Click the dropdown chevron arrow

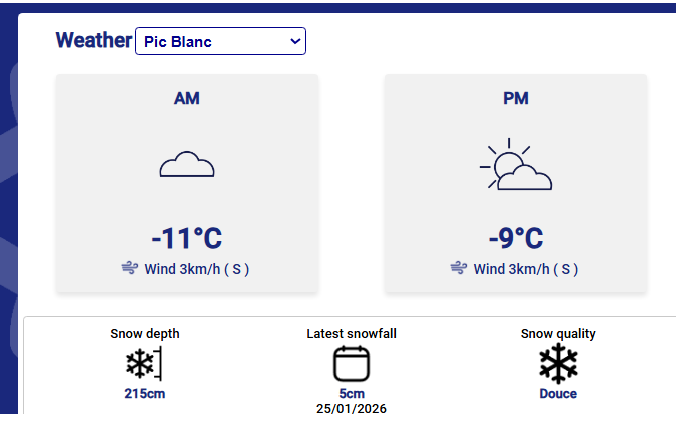pos(294,41)
